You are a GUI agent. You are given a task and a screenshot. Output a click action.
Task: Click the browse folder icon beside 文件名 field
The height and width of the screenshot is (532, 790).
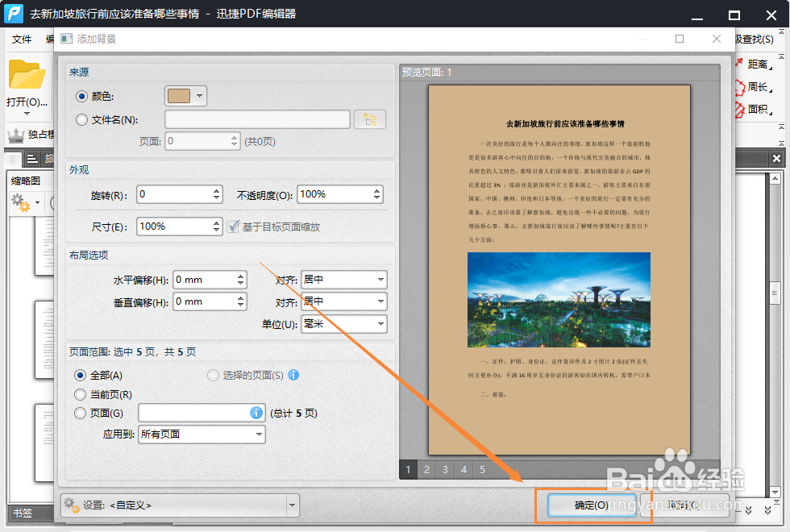click(369, 118)
